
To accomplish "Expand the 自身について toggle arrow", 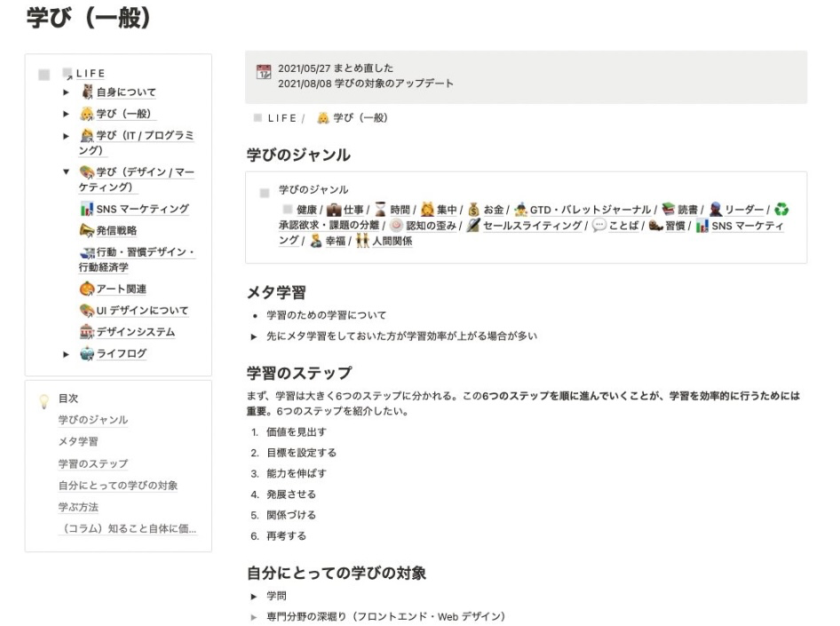I will (66, 92).
